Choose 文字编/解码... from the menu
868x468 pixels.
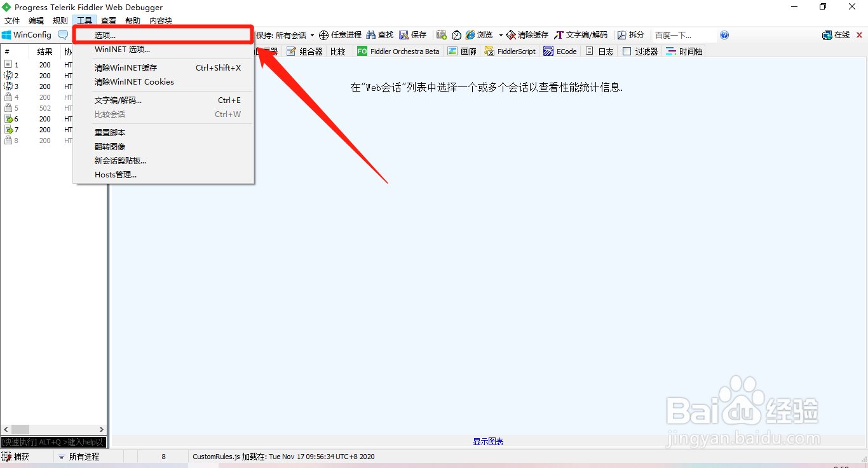[x=164, y=100]
